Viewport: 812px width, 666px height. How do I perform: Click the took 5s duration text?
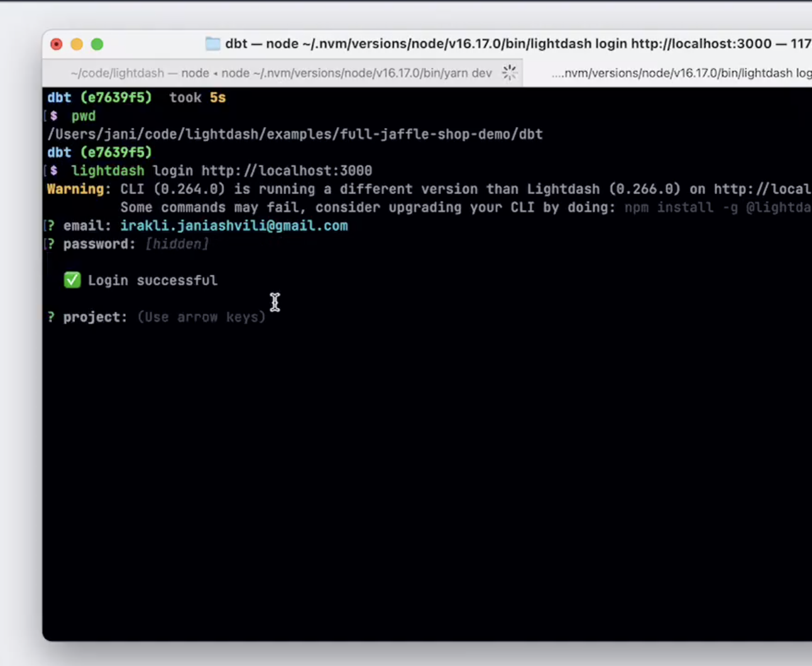(197, 97)
